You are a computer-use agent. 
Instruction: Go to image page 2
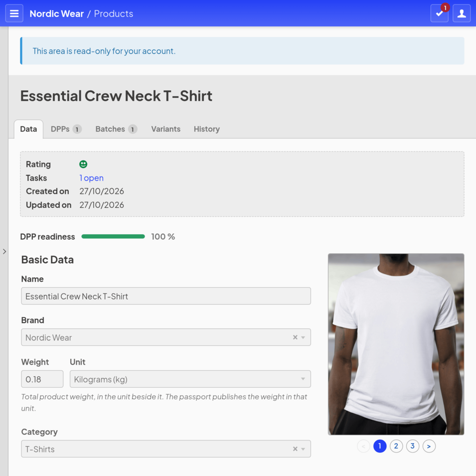coord(396,446)
